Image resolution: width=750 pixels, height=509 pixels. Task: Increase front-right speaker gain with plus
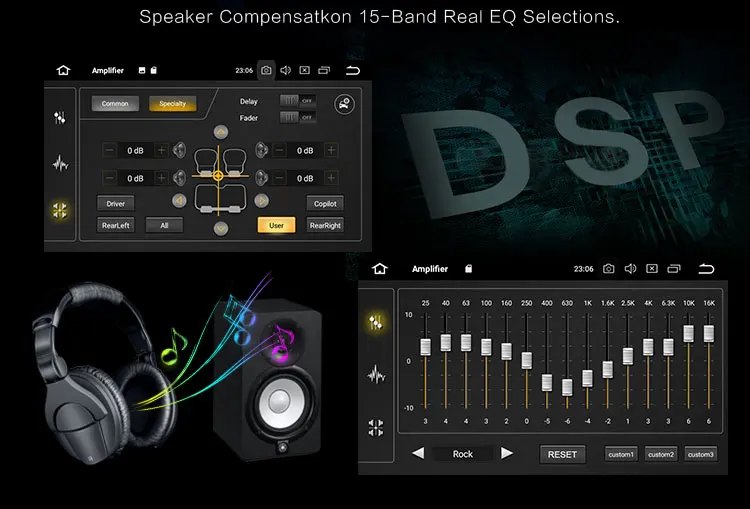(331, 150)
